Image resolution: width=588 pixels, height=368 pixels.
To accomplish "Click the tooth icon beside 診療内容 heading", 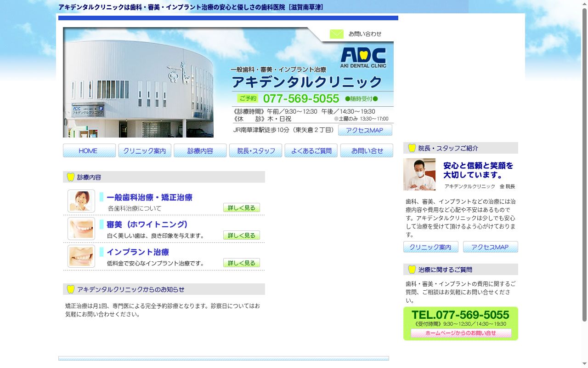I will (x=71, y=177).
